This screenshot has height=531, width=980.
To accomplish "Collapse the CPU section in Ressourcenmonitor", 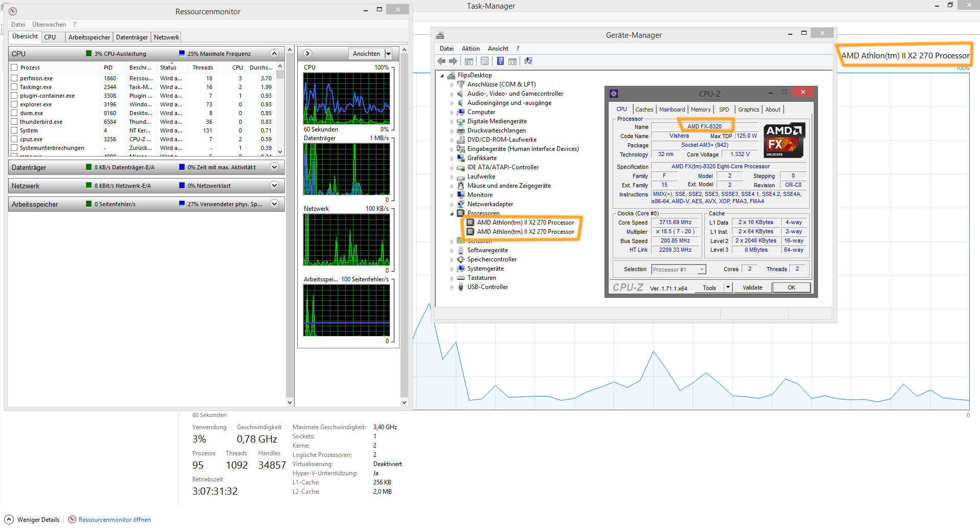I will pos(275,54).
